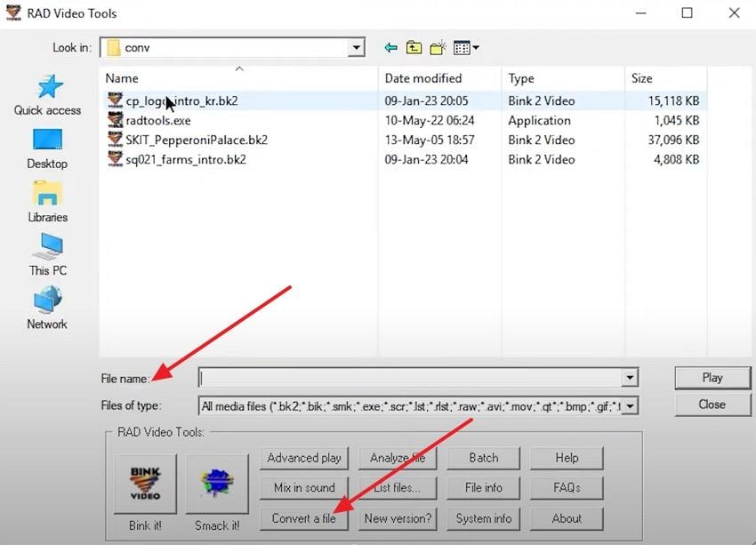Screen dimensions: 756x545
Task: Click the RAD Video Tools title icon
Action: [x=13, y=12]
